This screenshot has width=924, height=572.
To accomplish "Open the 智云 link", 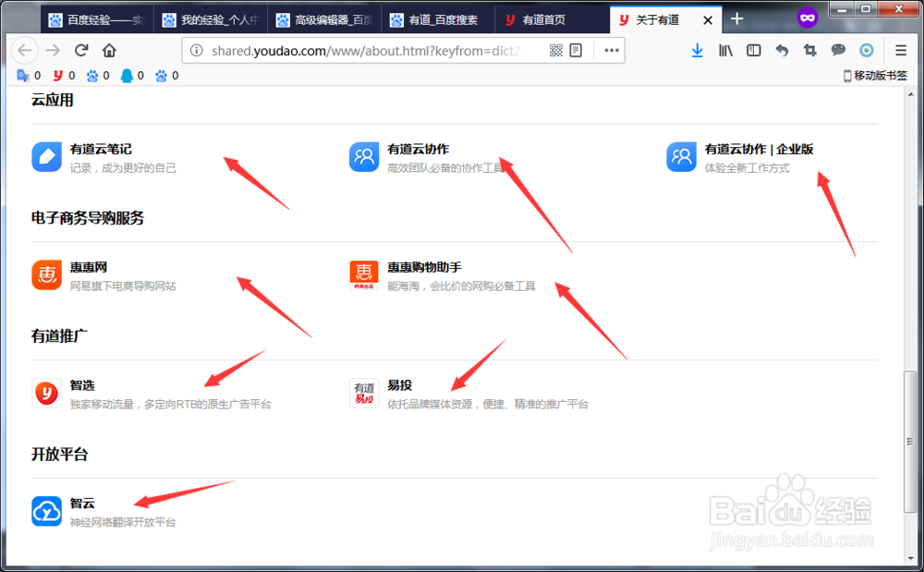I will [82, 504].
